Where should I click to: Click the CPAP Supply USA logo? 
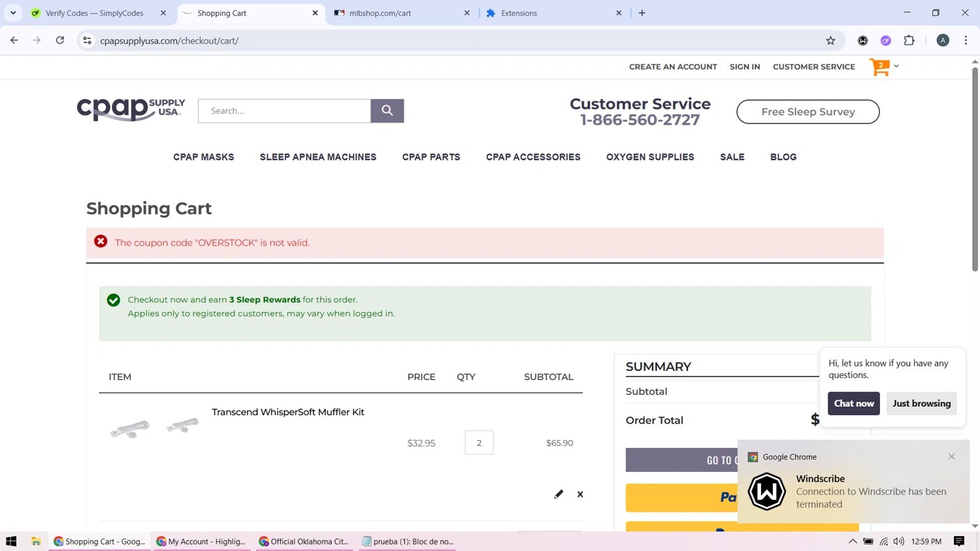coord(131,110)
